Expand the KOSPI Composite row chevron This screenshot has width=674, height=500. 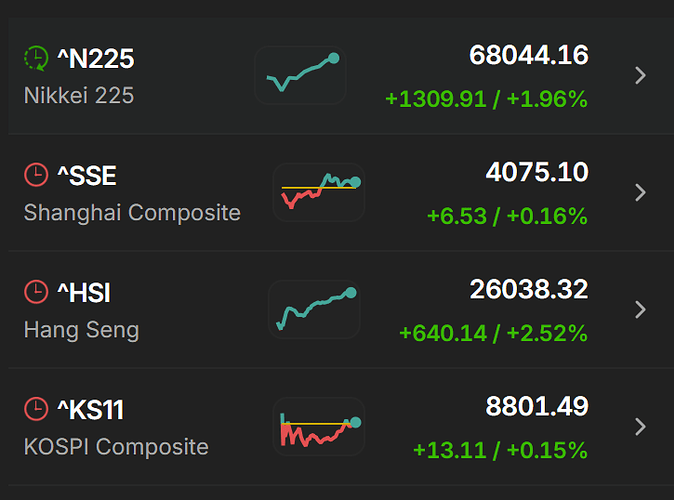[x=640, y=426]
